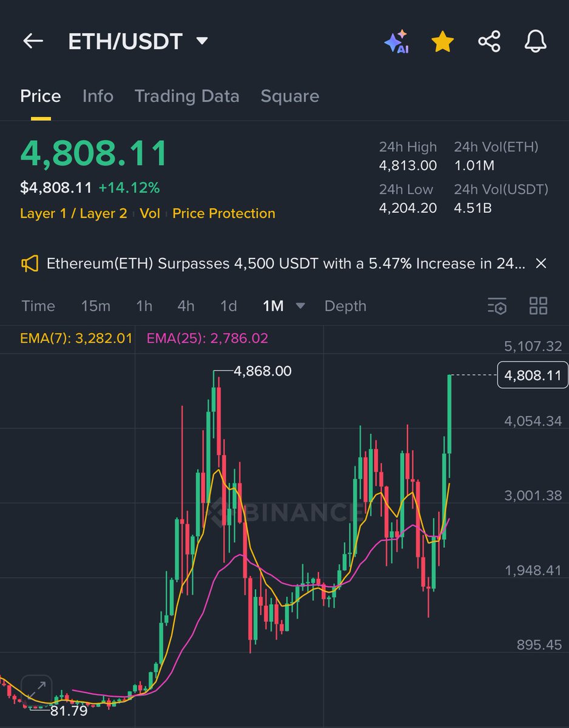569x728 pixels.
Task: Share ETH/USDT using the share icon
Action: (489, 41)
